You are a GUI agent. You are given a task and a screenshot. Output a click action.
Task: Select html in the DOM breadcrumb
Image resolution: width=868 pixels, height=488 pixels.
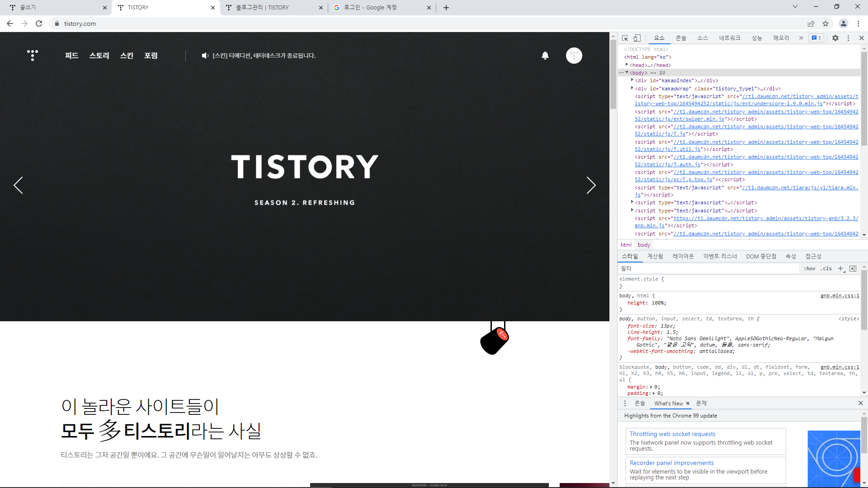click(x=626, y=245)
